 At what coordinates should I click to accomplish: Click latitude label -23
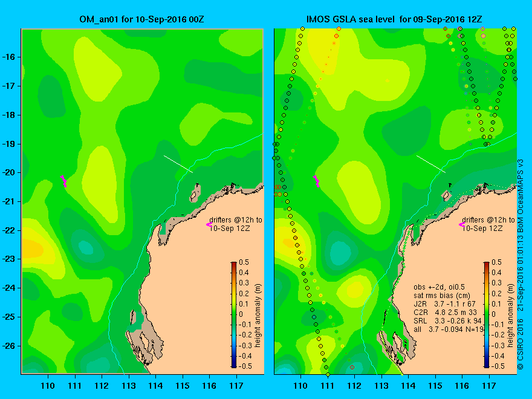(x=9, y=259)
